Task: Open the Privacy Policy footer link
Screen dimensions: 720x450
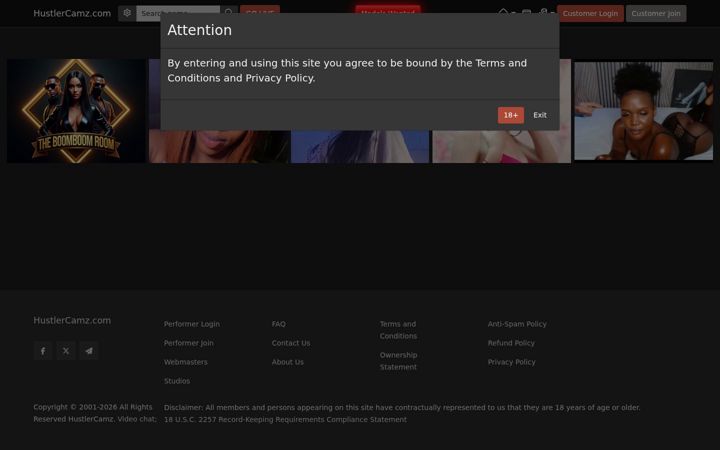Action: pos(512,362)
